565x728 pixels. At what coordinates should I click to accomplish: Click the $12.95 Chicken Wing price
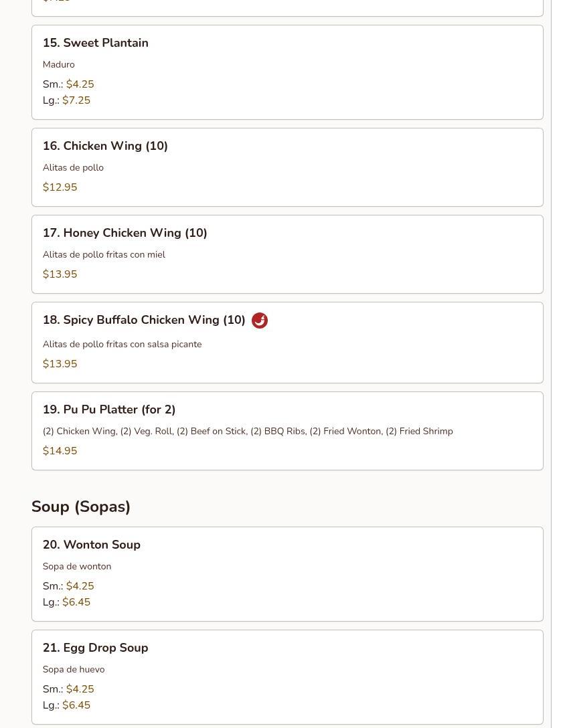(x=60, y=187)
